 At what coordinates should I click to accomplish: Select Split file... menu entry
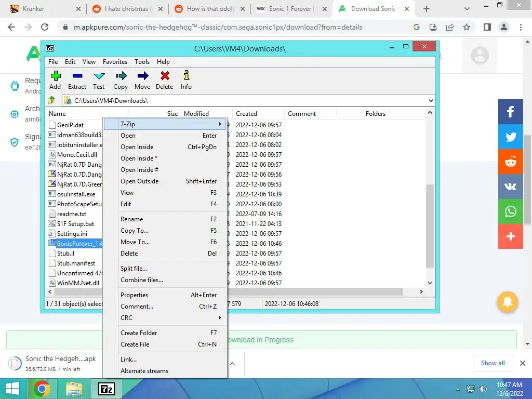tap(165, 269)
